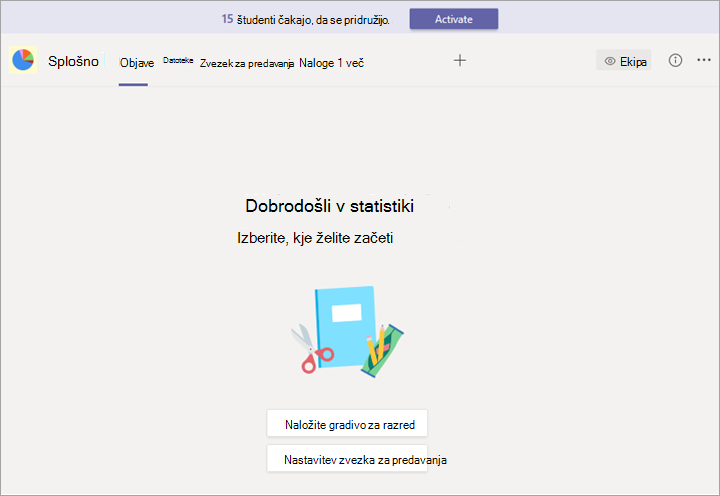Click the 'Izberite, kje želite začeti' text
720x496 pixels.
[x=315, y=238]
